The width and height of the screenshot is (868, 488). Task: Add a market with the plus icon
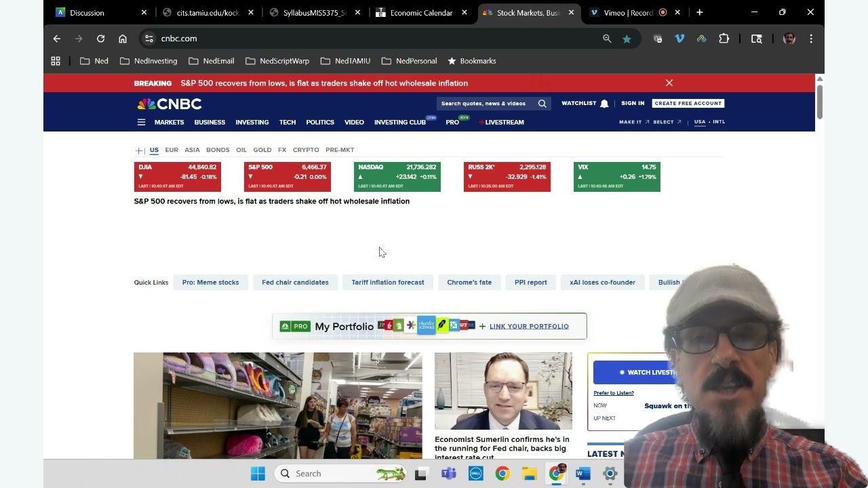point(138,150)
